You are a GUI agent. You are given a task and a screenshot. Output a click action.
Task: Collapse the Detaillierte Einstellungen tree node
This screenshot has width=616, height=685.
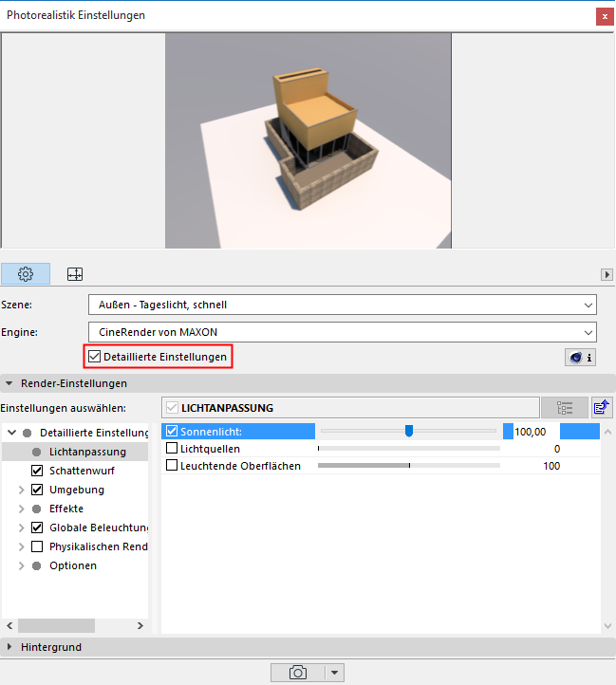click(x=12, y=433)
